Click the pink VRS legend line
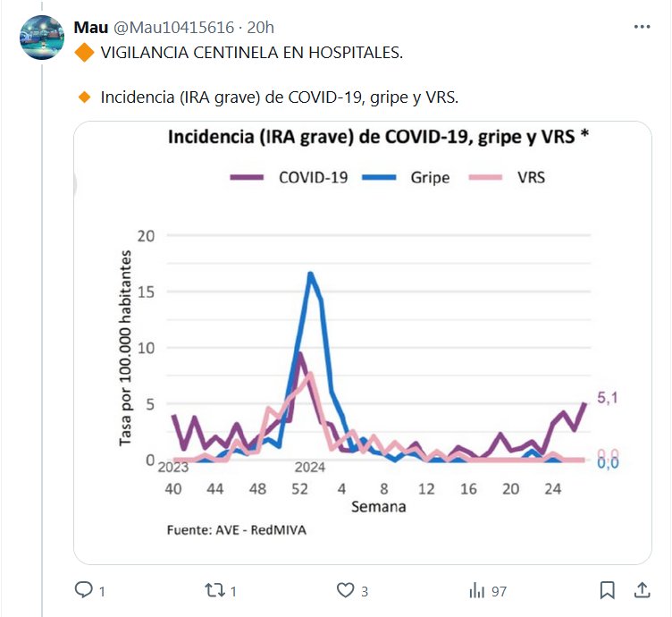Screen dimensions: 672x617 pos(483,177)
